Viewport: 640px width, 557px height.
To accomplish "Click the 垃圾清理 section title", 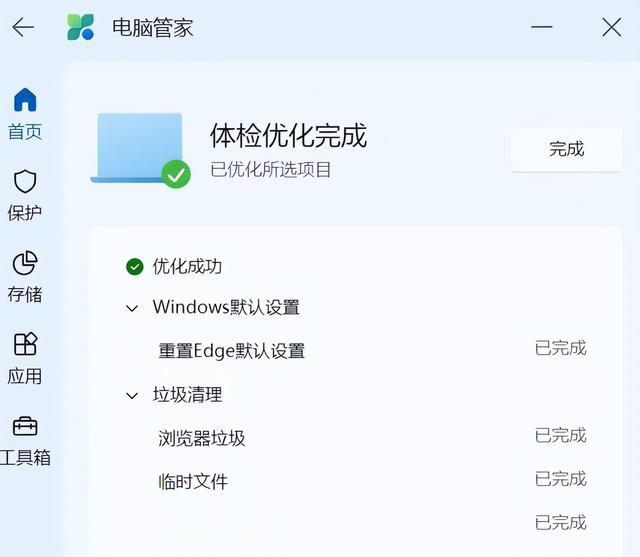I will 187,395.
